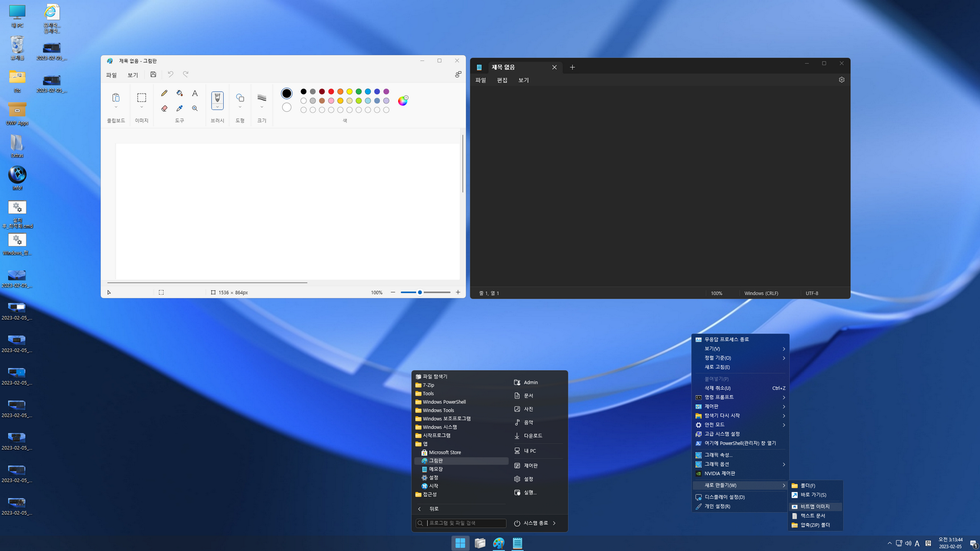The height and width of the screenshot is (551, 980).
Task: Open the 보기 menu in Paint
Action: (x=133, y=75)
